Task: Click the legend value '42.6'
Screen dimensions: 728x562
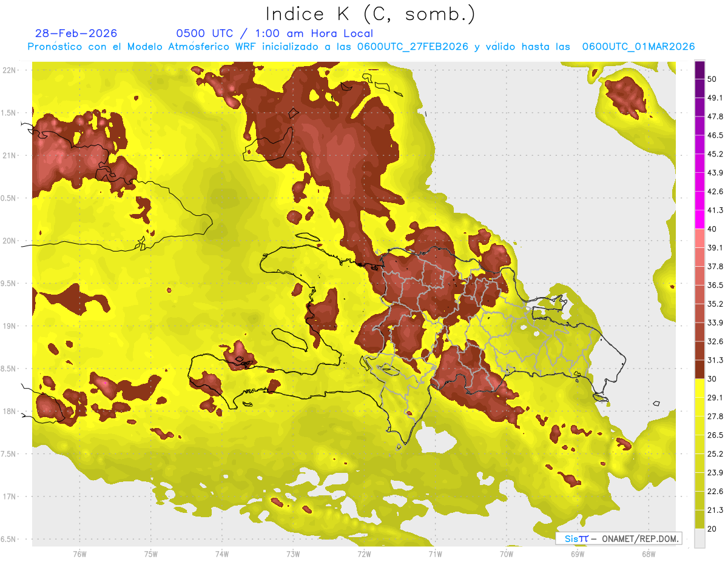Action: pos(715,192)
